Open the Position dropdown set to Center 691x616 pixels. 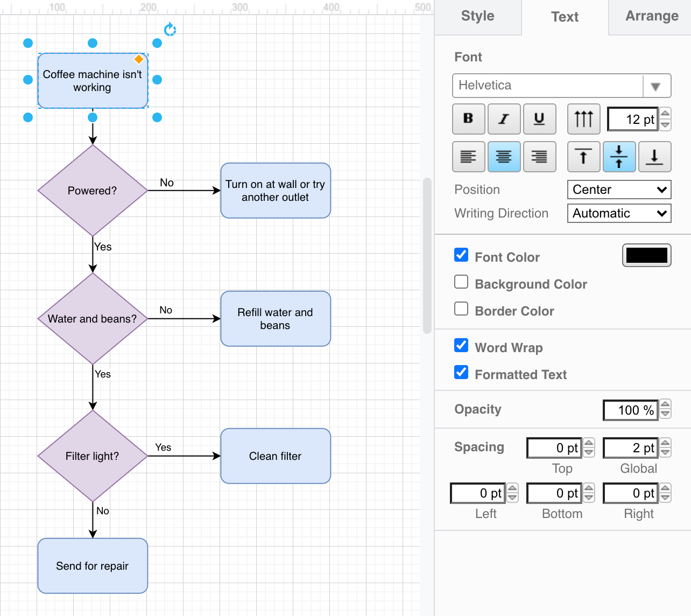click(x=619, y=190)
